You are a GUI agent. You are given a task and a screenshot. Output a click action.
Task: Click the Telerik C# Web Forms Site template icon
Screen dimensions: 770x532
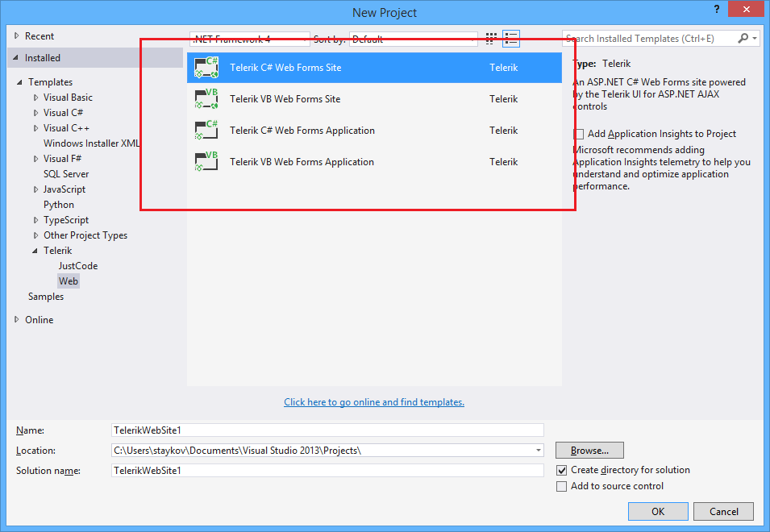click(x=206, y=68)
